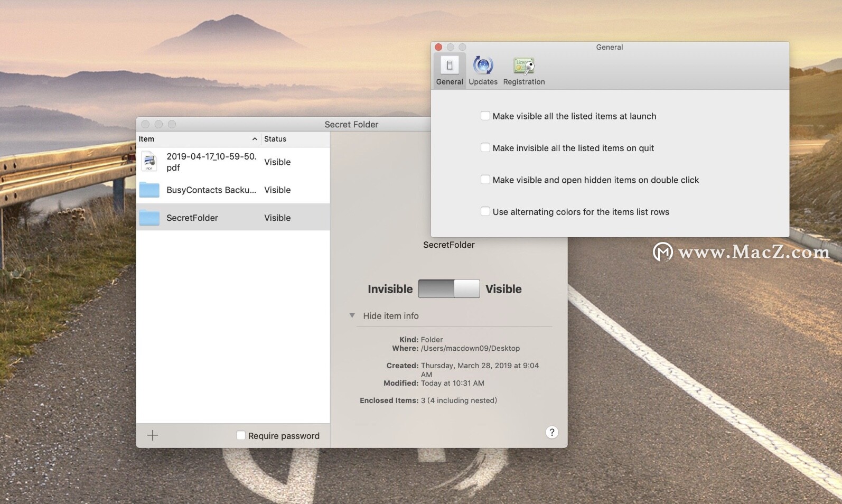Click the Modified Today at 10:31 AM value
The height and width of the screenshot is (504, 842).
click(x=452, y=383)
